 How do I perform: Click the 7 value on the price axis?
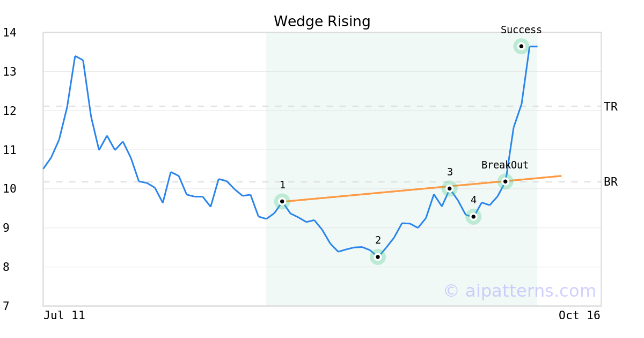(6, 306)
